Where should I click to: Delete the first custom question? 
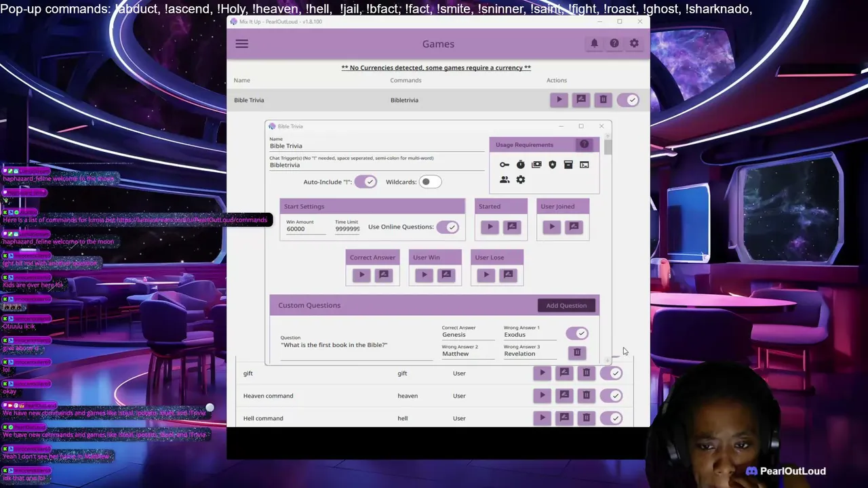(577, 352)
